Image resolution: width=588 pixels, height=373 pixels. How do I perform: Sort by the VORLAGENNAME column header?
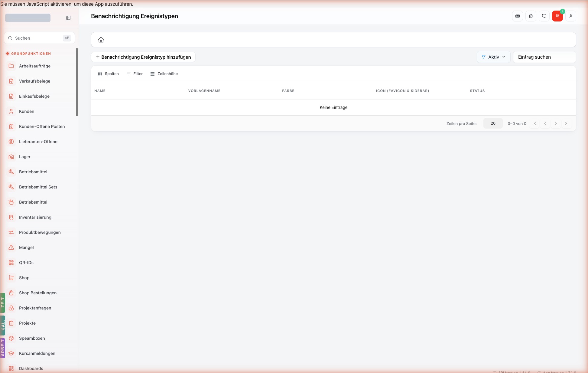(x=204, y=91)
